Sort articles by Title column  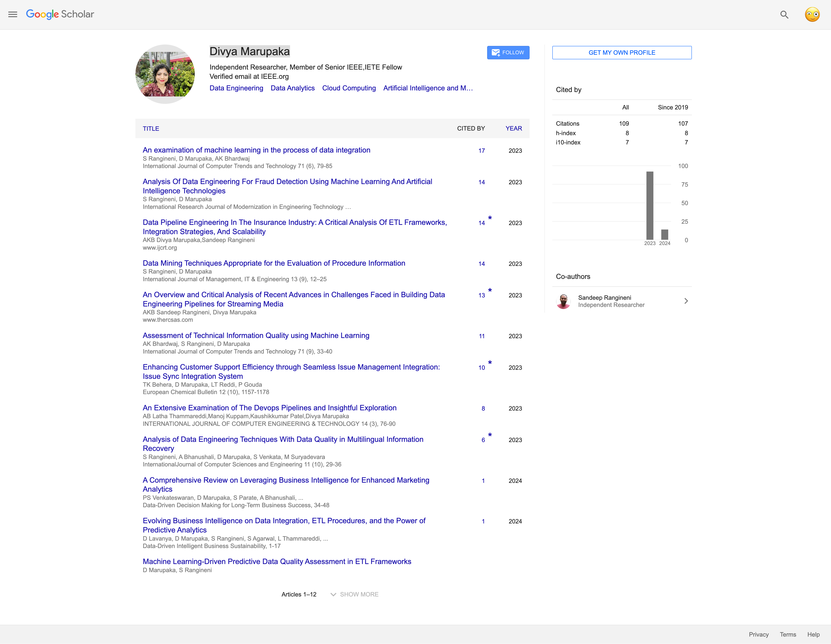pyautogui.click(x=151, y=129)
